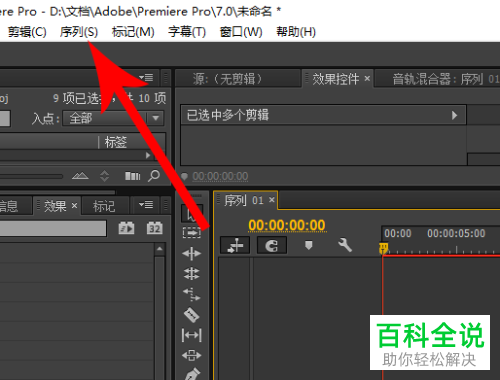The width and height of the screenshot is (500, 380).
Task: Toggle the 32-bit color effects filter icon
Action: 154,228
